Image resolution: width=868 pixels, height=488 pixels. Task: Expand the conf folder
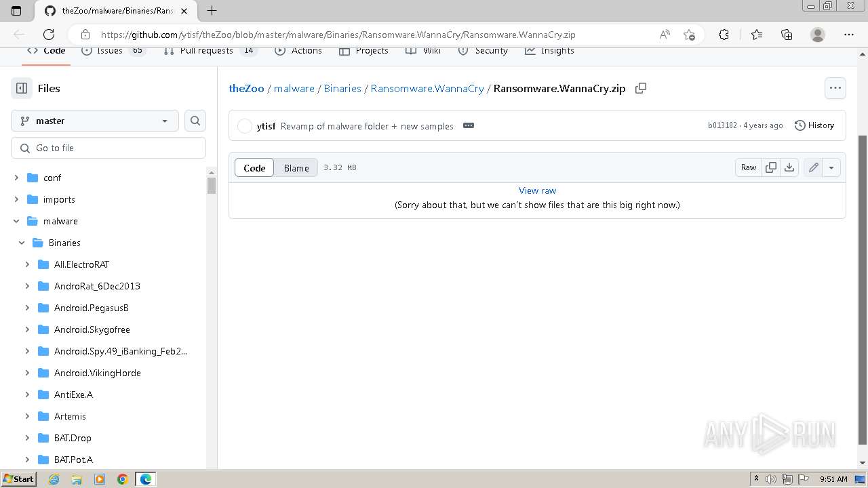(16, 178)
